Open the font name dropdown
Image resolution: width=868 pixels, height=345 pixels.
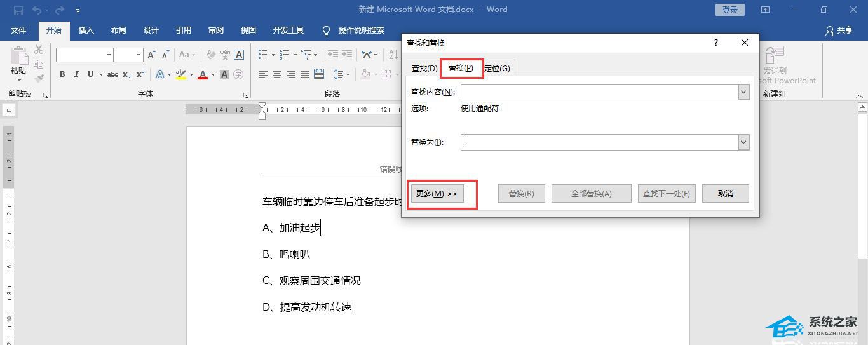click(x=109, y=55)
